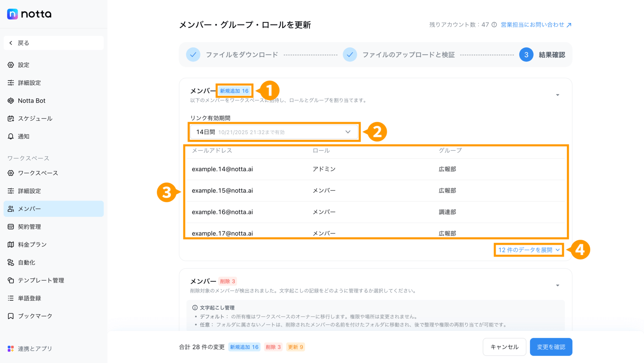
Task: Click the 単語登録 list icon
Action: click(x=11, y=298)
